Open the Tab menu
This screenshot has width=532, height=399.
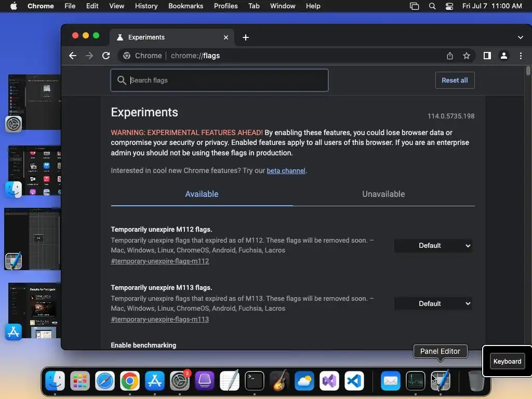pyautogui.click(x=254, y=6)
